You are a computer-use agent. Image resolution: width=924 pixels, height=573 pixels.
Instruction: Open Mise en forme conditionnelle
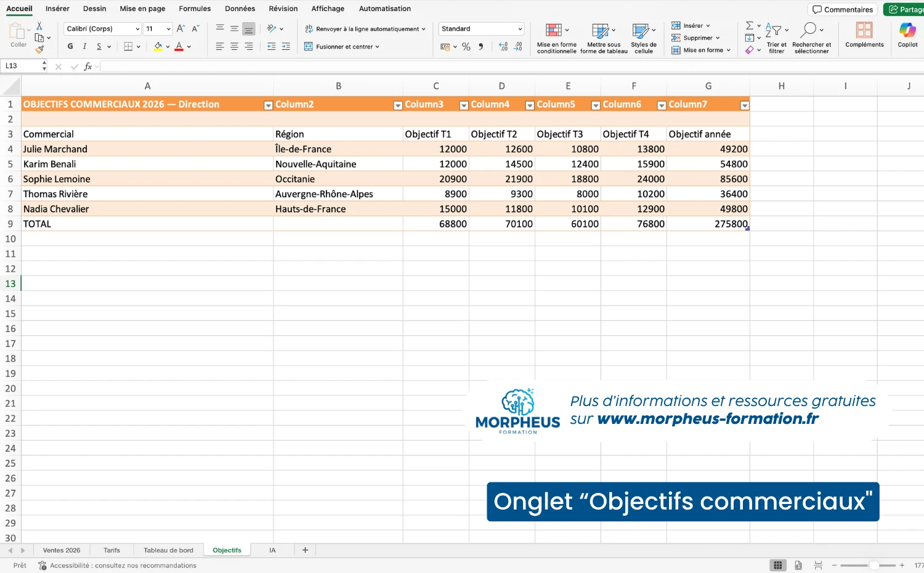pos(557,38)
